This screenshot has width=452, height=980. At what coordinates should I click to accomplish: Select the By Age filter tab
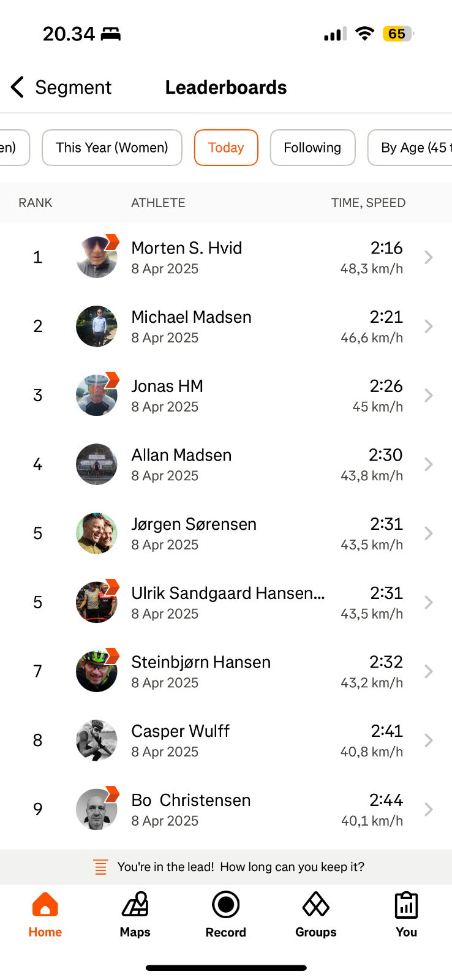tap(410, 148)
